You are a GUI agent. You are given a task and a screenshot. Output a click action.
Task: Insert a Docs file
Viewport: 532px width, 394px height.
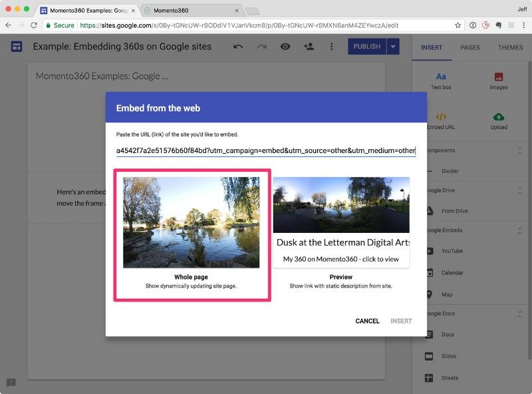447,335
